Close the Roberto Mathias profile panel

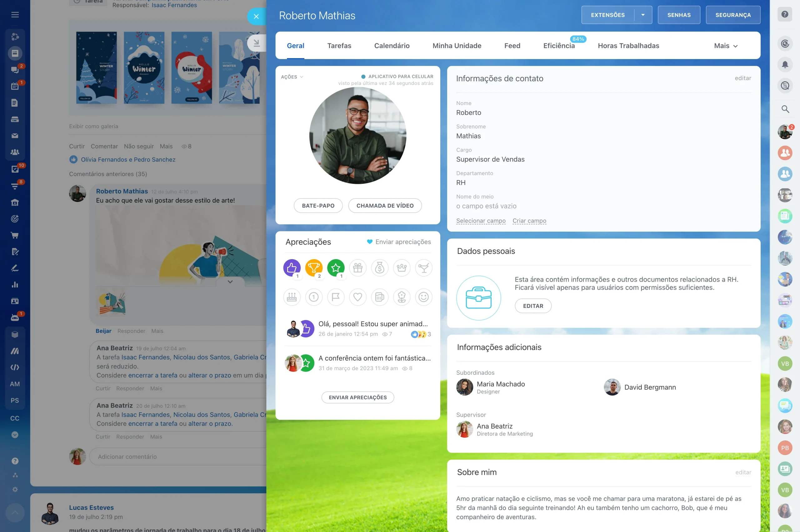pos(256,16)
